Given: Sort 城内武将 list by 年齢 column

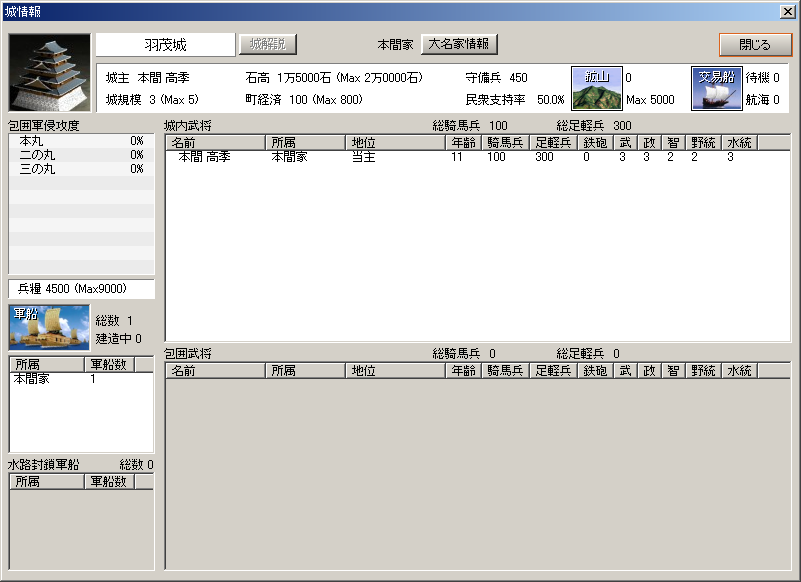Looking at the screenshot, I should tap(462, 143).
